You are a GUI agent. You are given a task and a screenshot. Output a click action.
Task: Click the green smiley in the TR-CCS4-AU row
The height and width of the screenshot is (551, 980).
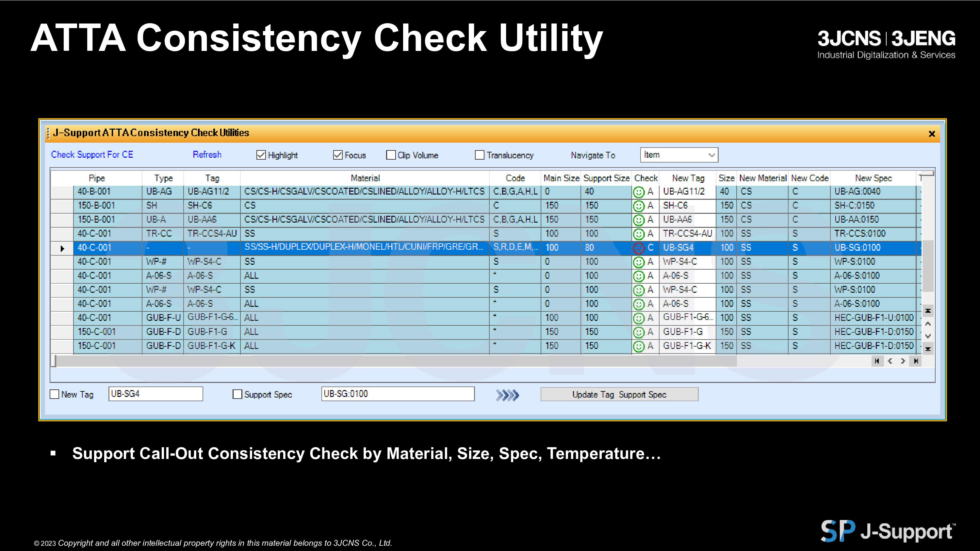point(638,234)
